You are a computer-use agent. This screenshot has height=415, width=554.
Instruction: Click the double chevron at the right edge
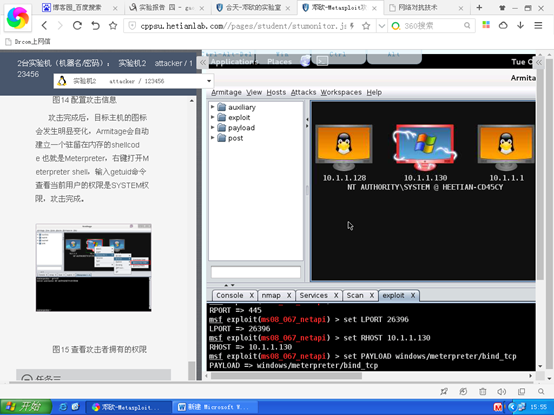(x=539, y=63)
